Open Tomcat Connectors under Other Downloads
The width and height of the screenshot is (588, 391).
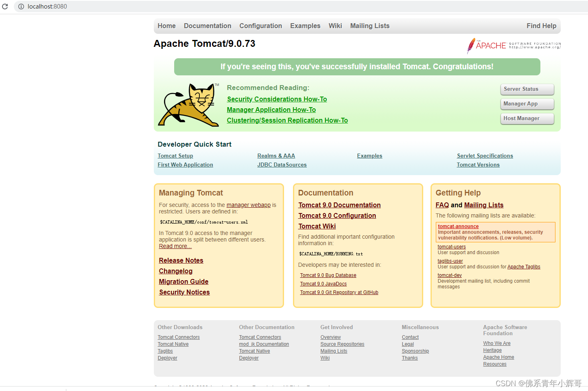coord(179,337)
